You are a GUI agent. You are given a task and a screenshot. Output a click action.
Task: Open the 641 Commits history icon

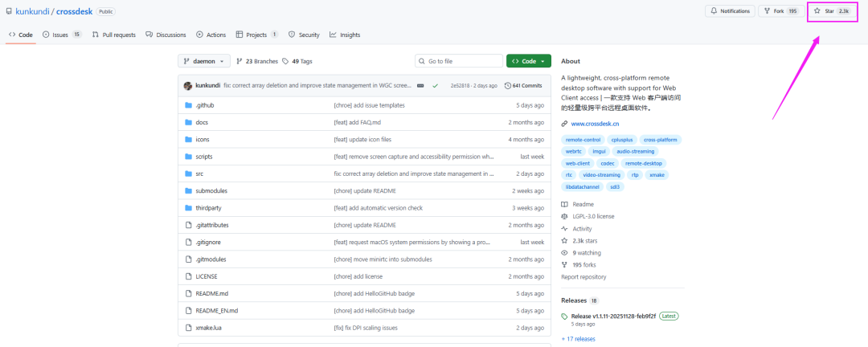pos(507,85)
